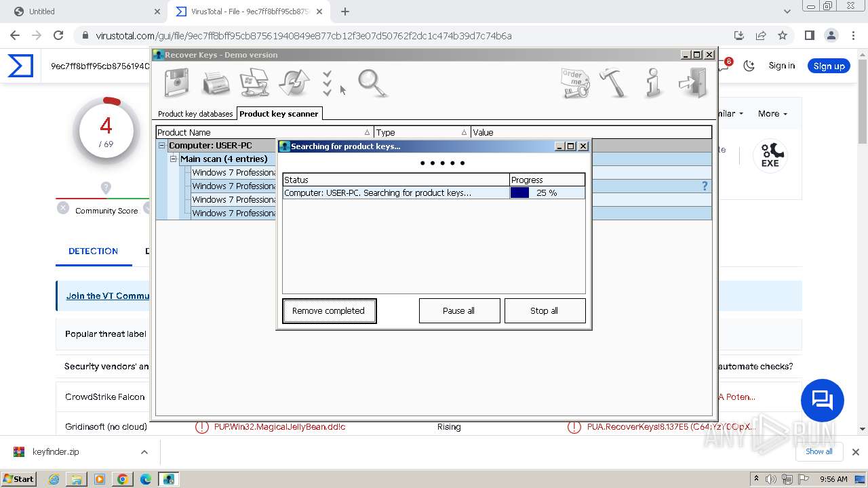
Task: Open the browser profile avatar icon
Action: point(831,36)
